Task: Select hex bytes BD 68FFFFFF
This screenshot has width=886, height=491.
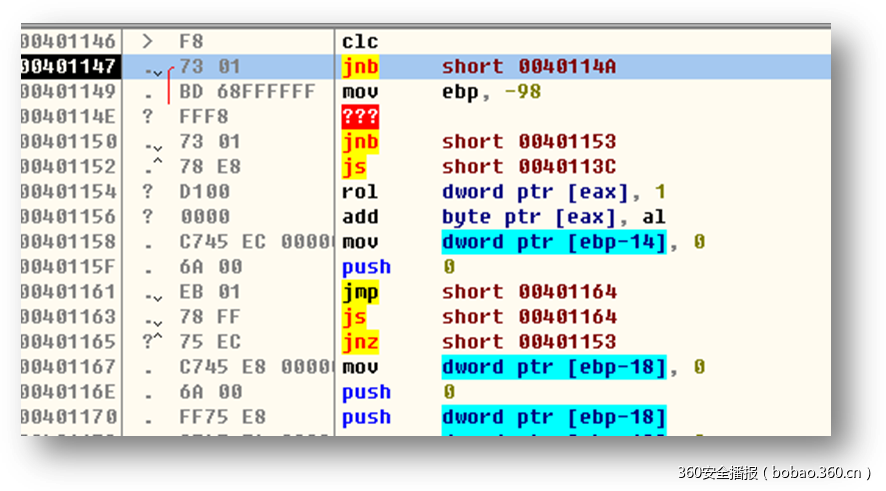Action: point(247,92)
